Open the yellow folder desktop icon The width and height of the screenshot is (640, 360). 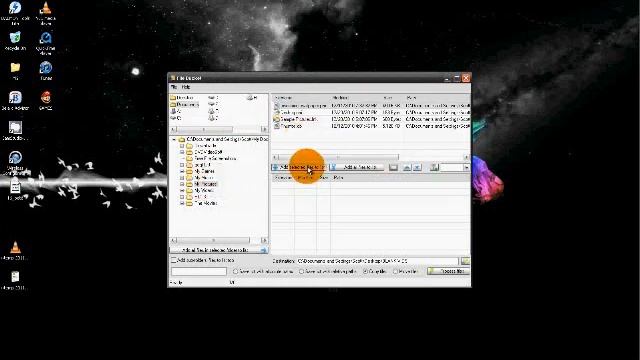pos(15,67)
